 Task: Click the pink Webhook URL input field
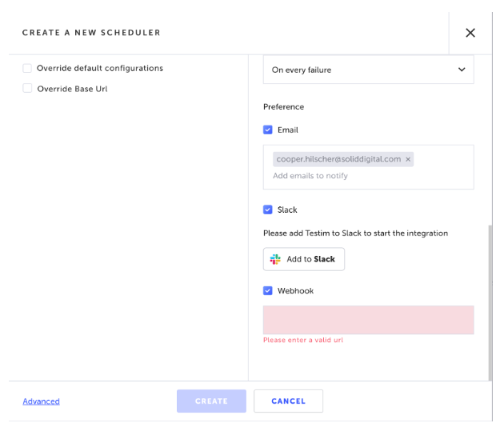point(368,320)
